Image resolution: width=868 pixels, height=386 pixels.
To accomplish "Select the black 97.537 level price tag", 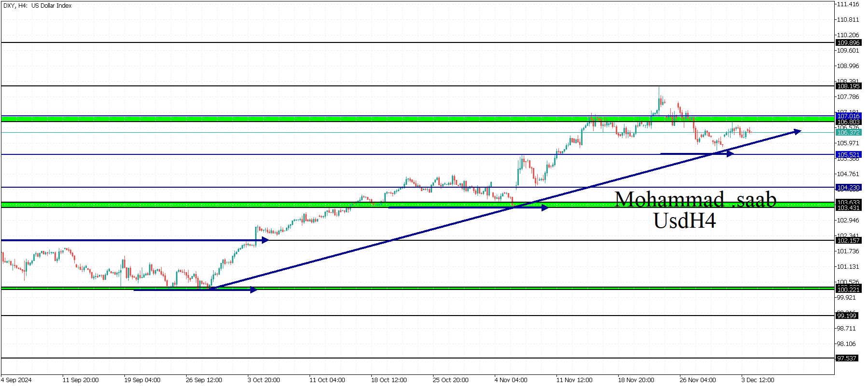I will (x=847, y=358).
